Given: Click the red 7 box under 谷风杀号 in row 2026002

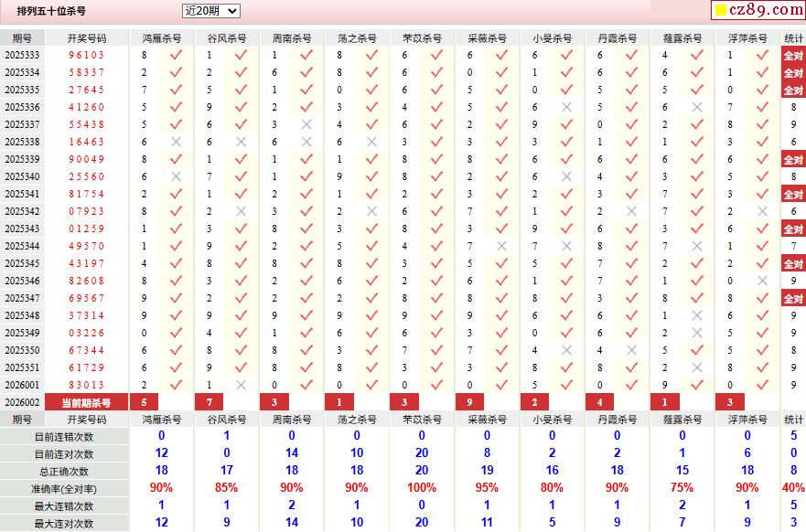Looking at the screenshot, I should (x=210, y=402).
